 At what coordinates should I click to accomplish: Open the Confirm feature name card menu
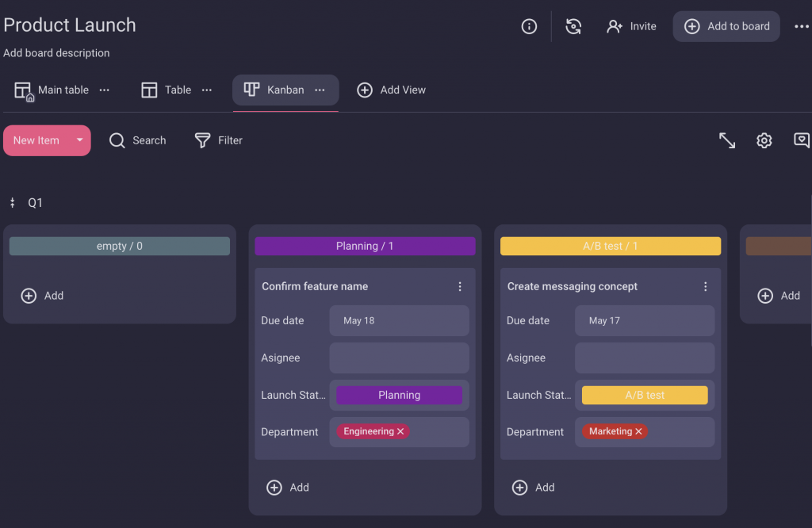(x=460, y=286)
